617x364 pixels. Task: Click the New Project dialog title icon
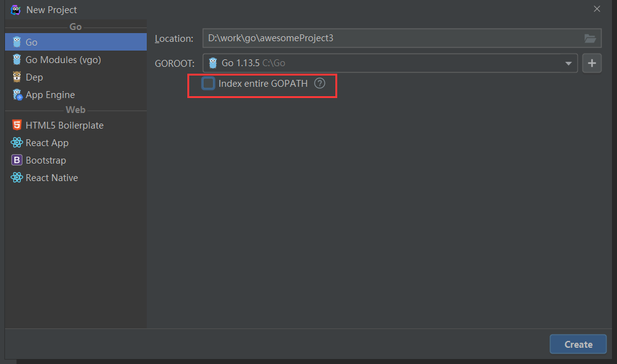coord(15,10)
